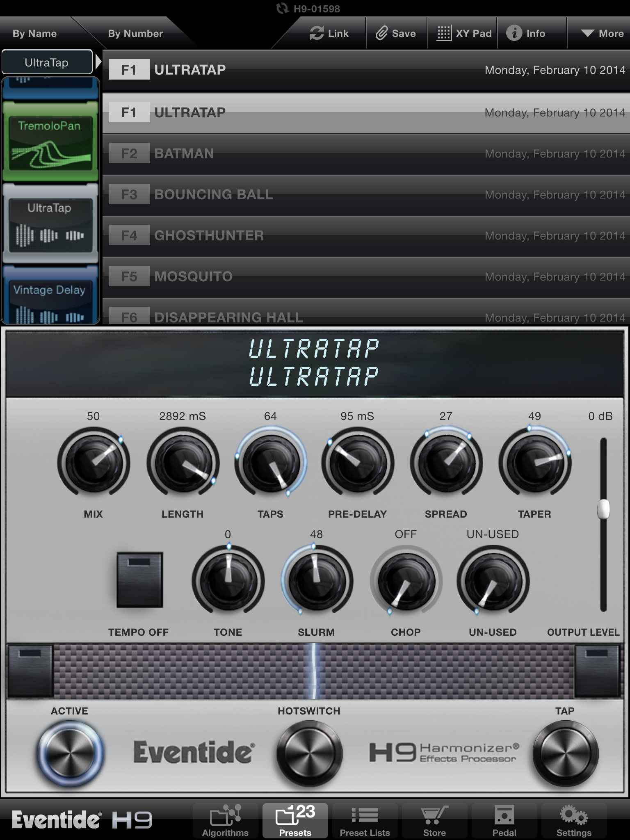
Task: Open the Info panel
Action: tap(526, 34)
